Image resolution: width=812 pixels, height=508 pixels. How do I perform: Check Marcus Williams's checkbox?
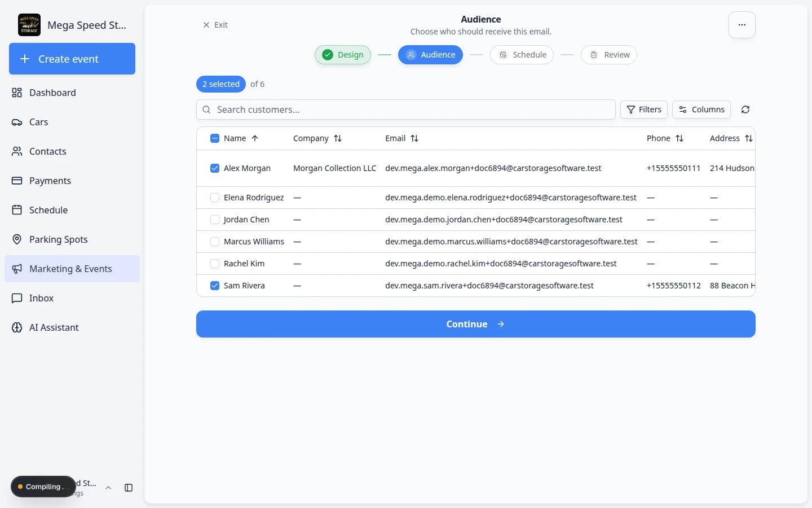pos(214,242)
